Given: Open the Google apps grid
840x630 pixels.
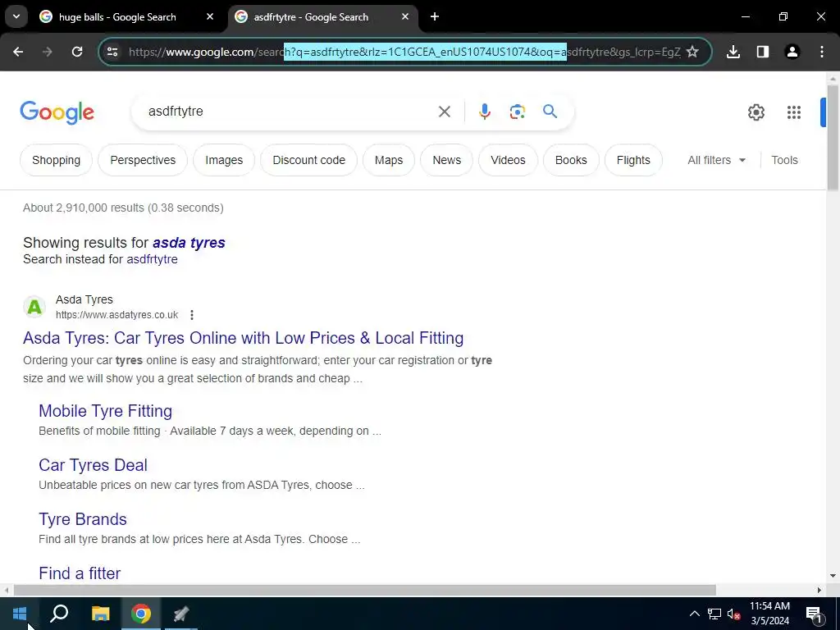Looking at the screenshot, I should coord(794,112).
